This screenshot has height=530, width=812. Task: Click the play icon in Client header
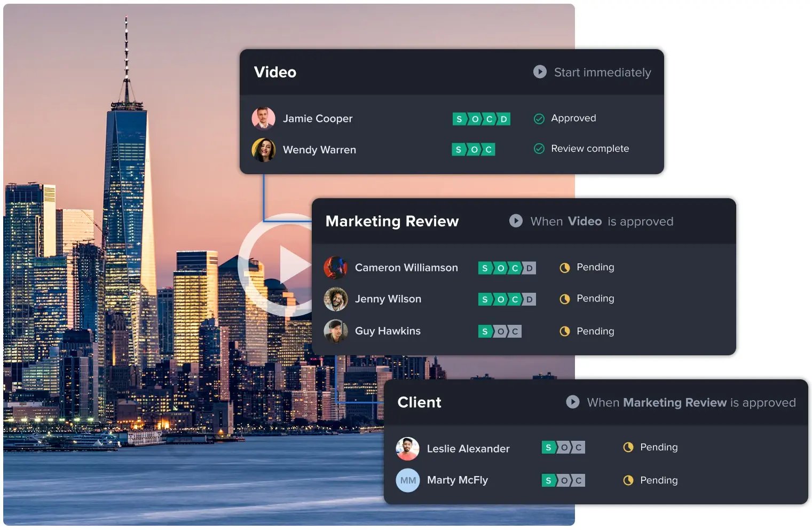(572, 402)
